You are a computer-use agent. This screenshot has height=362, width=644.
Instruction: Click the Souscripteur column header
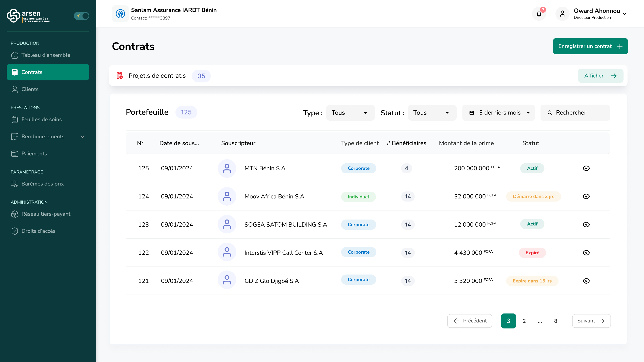[238, 143]
